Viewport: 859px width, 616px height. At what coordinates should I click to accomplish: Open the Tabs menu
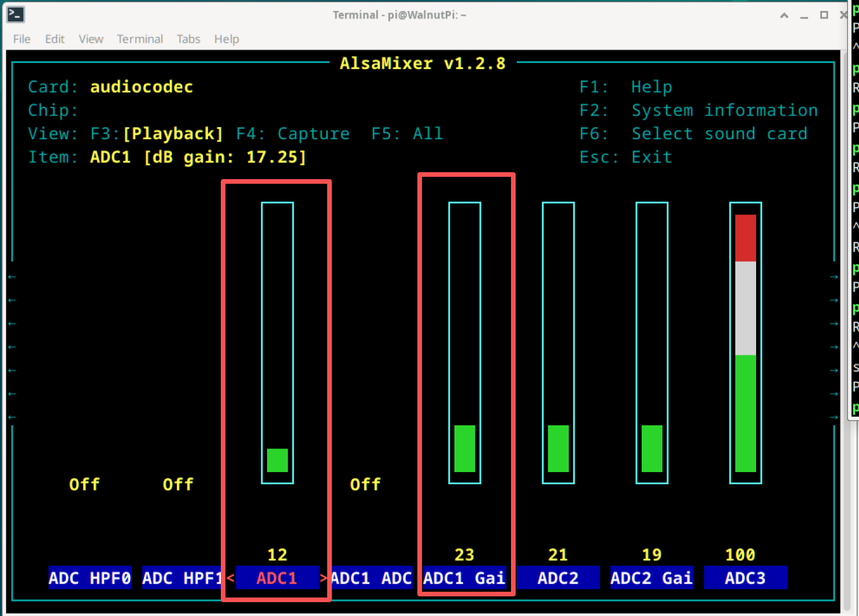[188, 39]
